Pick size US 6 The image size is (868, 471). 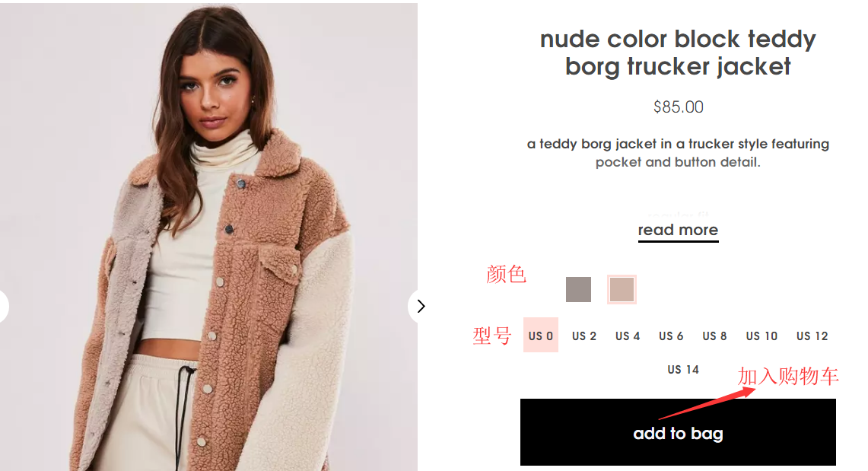pos(671,336)
